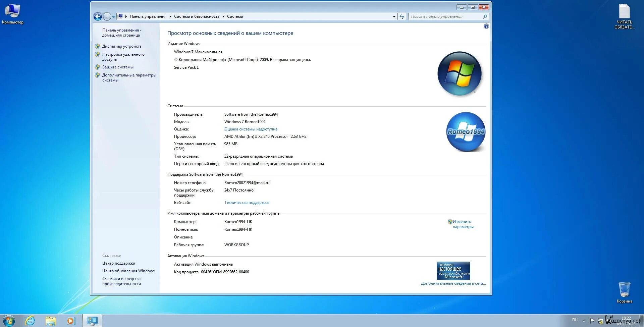Open Action Center flag tray icon
The width and height of the screenshot is (644, 327).
pos(592,321)
